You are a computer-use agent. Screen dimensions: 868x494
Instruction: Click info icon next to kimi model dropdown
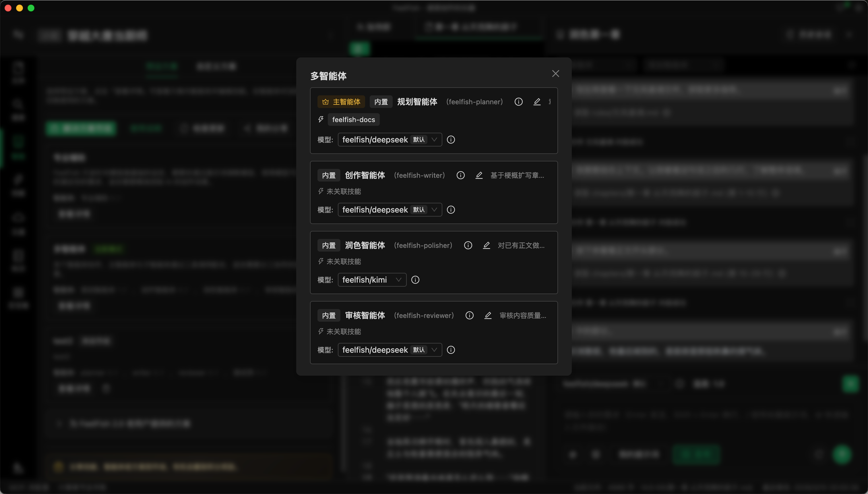click(x=415, y=280)
